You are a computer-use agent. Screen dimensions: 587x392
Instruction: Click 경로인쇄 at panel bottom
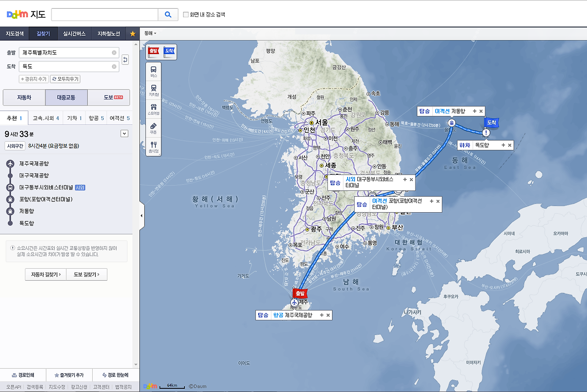[x=23, y=375]
